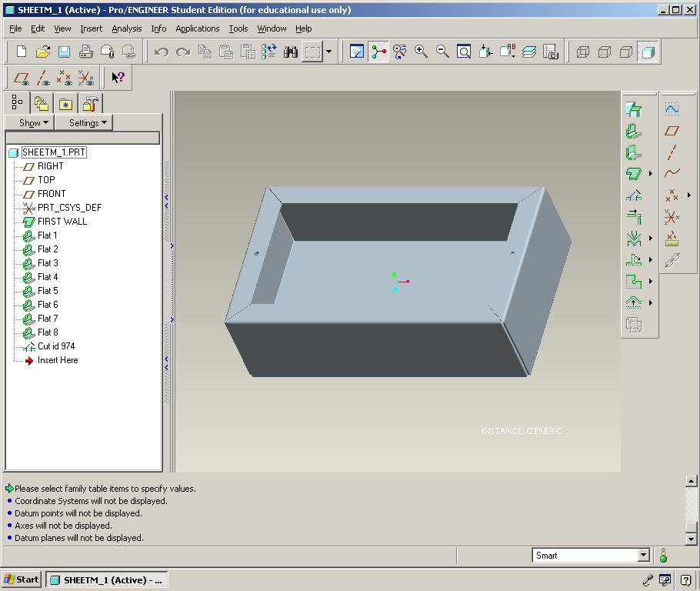700x591 pixels.
Task: Toggle datum planes display
Action: [x=22, y=78]
